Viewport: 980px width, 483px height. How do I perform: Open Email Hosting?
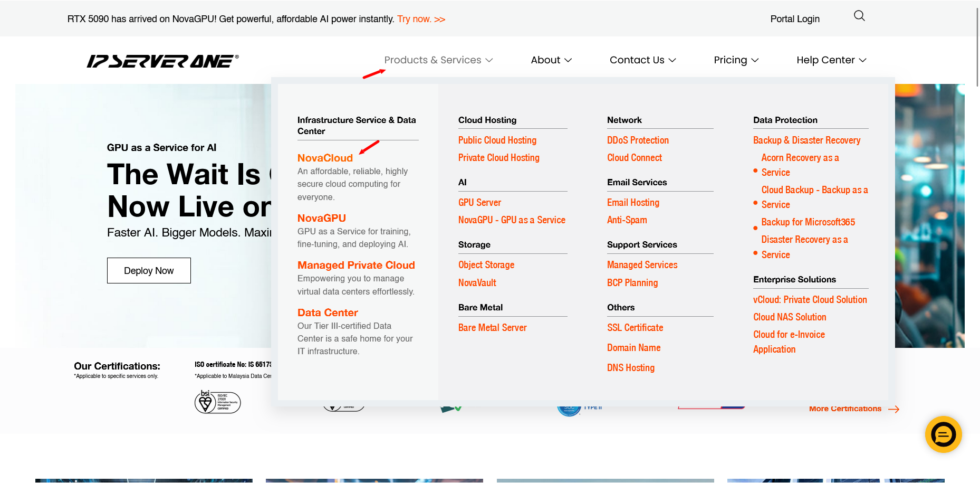tap(633, 202)
